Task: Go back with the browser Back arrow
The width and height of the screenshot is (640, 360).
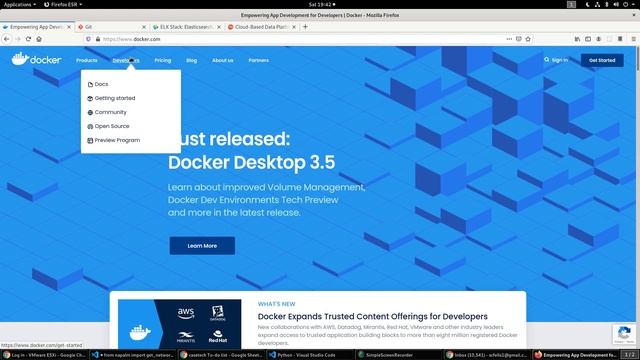Action: click(x=7, y=39)
